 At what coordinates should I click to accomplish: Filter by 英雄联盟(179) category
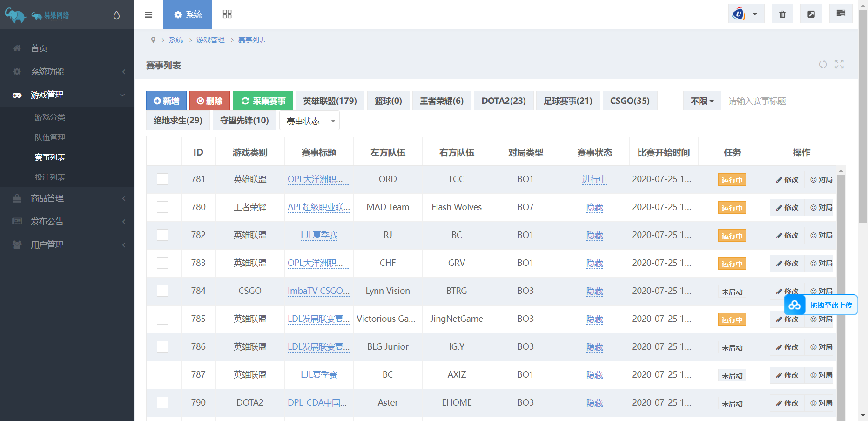pyautogui.click(x=330, y=101)
